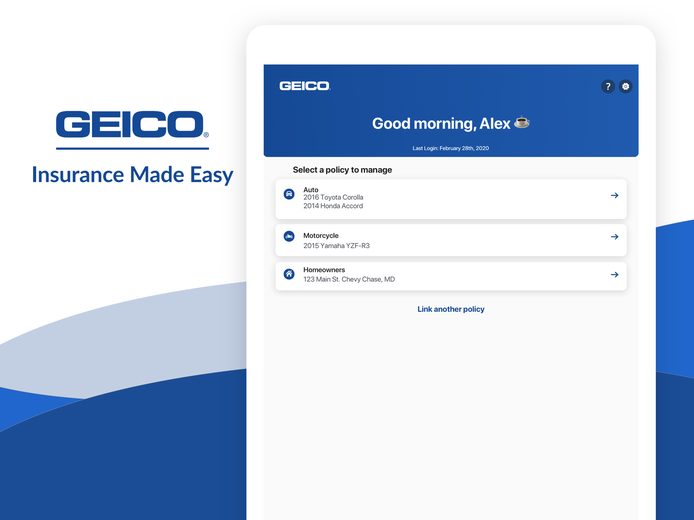Click the white GEICO logo in app header
Viewport: 694px width, 520px height.
point(305,86)
